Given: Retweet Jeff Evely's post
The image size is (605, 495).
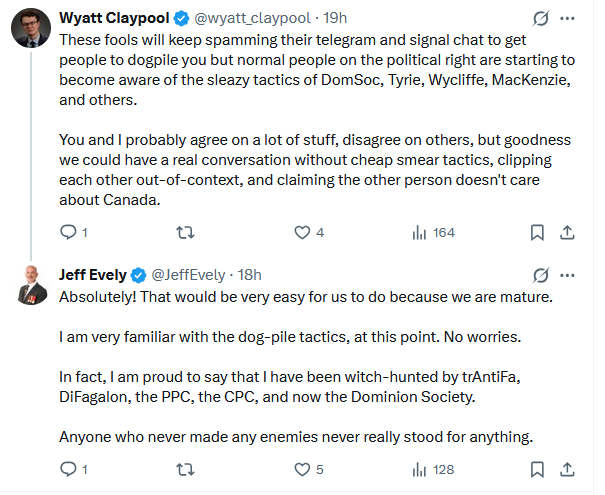Looking at the screenshot, I should click(x=184, y=469).
